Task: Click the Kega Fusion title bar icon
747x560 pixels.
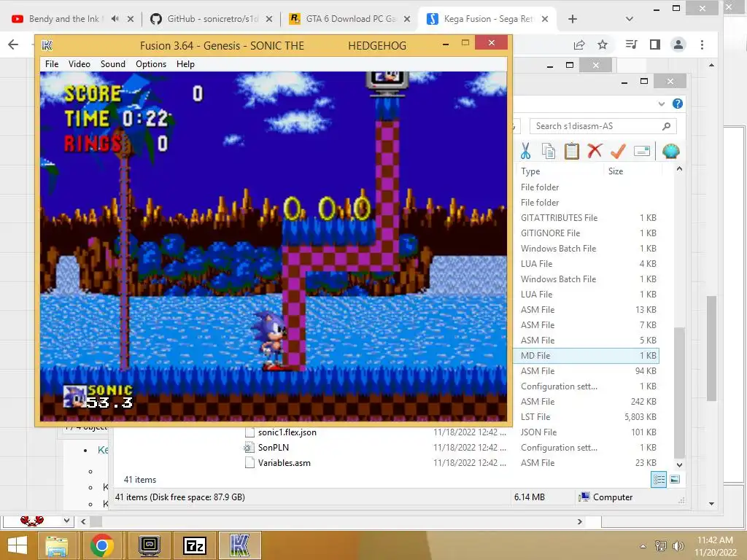Action: click(x=47, y=46)
